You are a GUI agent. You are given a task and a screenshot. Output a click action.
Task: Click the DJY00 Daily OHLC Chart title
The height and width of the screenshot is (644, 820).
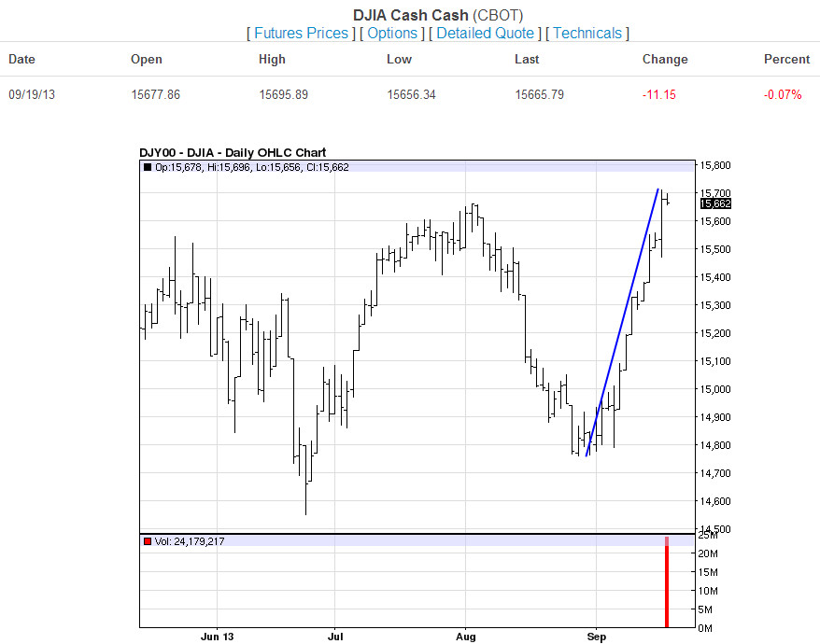pos(233,153)
